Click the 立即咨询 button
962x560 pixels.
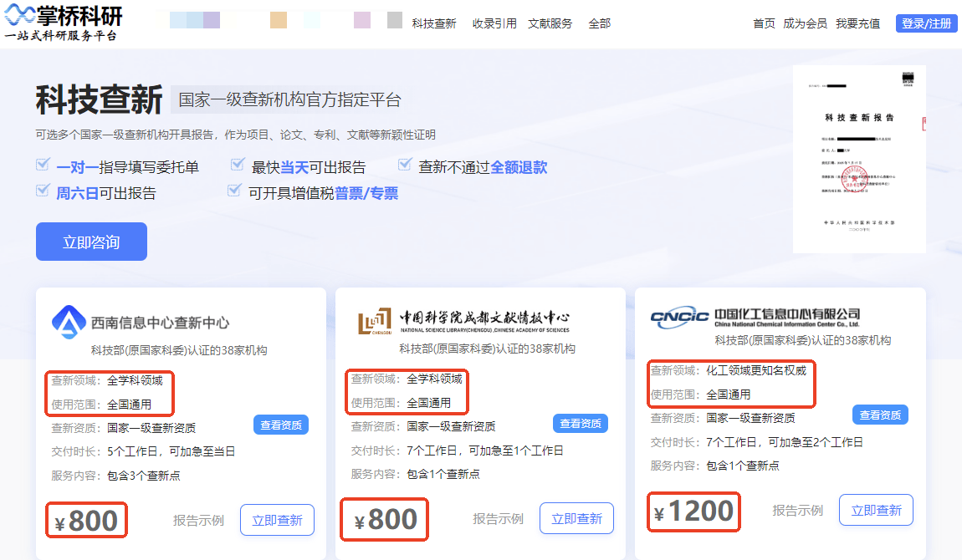pos(91,241)
